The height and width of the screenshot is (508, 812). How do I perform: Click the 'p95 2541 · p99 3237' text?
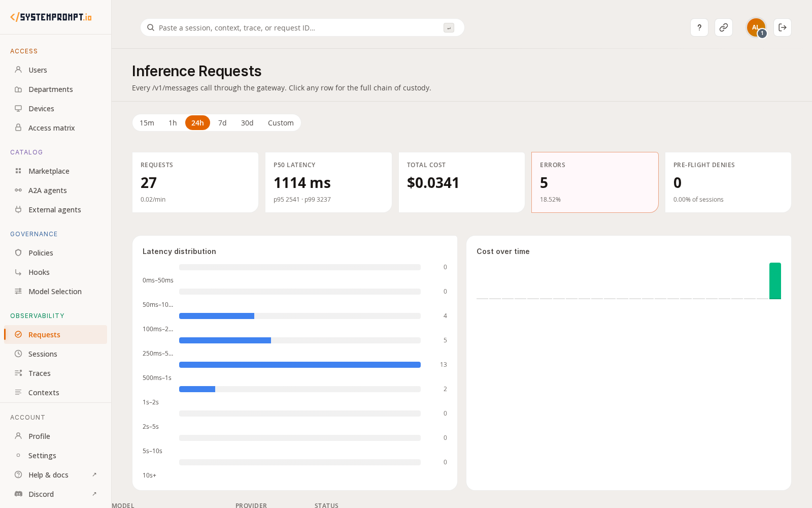(302, 200)
